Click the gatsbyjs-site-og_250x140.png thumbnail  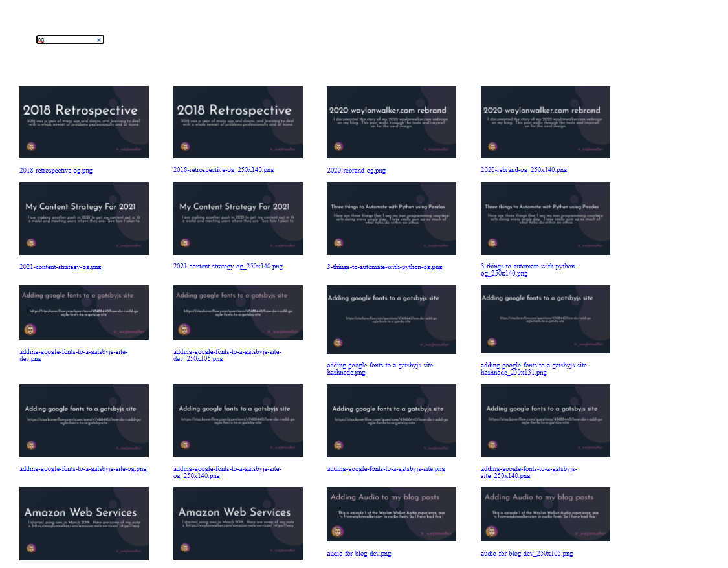pos(237,421)
